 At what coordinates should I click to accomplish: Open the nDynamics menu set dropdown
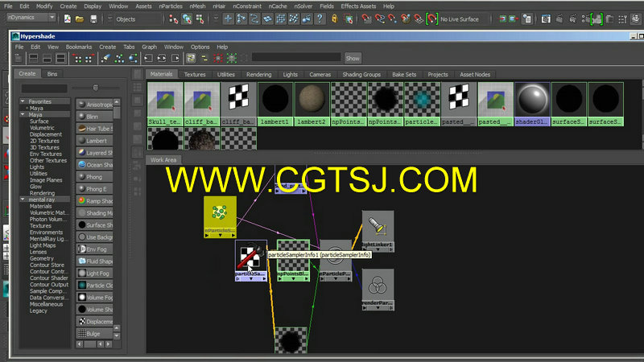(31, 18)
